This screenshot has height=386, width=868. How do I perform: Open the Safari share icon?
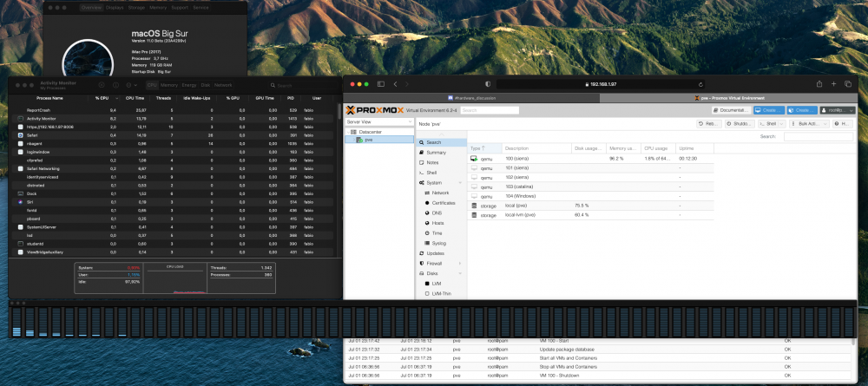819,84
